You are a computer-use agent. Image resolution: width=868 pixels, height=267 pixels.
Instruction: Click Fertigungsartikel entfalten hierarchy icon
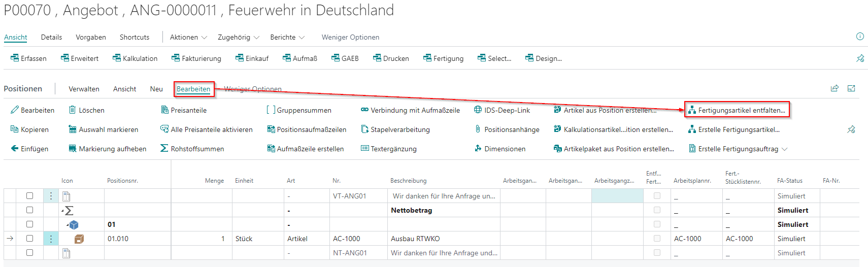click(x=691, y=110)
